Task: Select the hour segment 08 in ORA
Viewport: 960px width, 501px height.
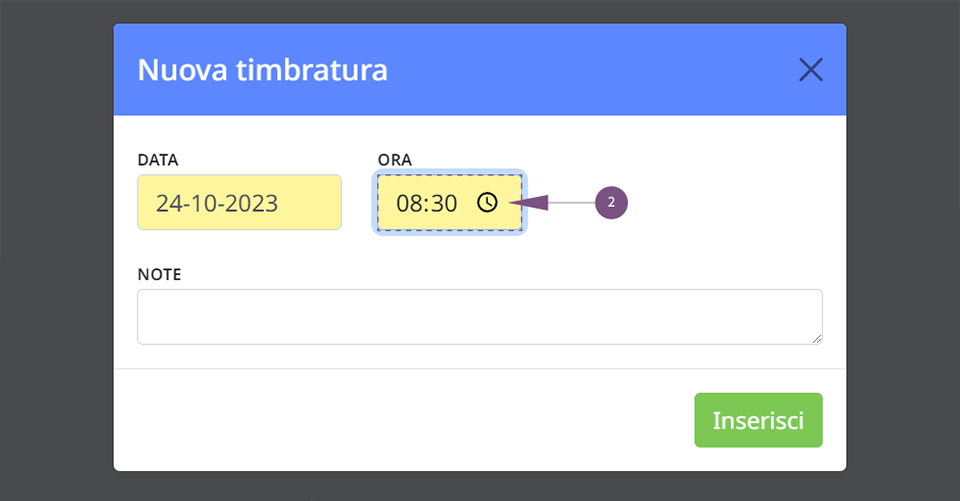Action: 408,203
